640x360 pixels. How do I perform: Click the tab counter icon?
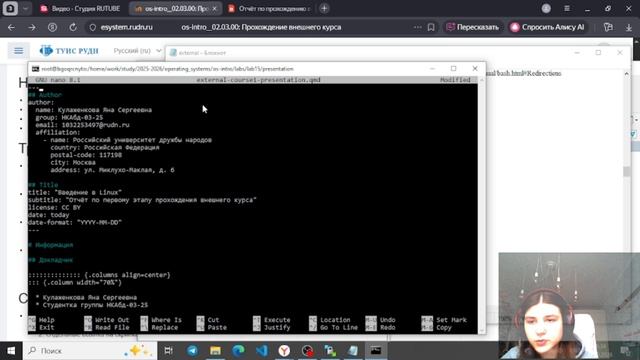coord(10,9)
